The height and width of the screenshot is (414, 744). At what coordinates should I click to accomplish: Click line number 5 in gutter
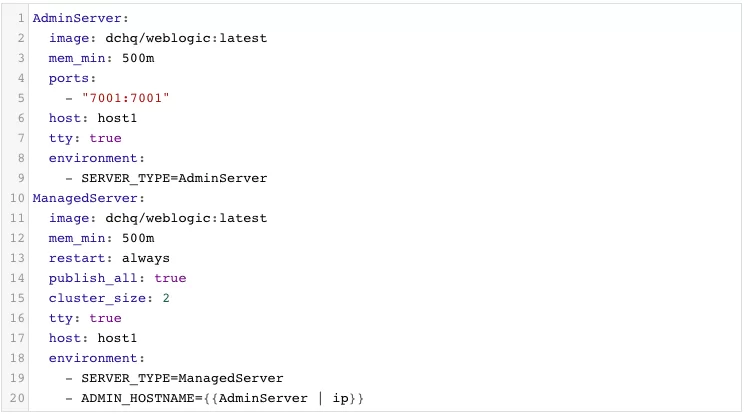(x=21, y=98)
